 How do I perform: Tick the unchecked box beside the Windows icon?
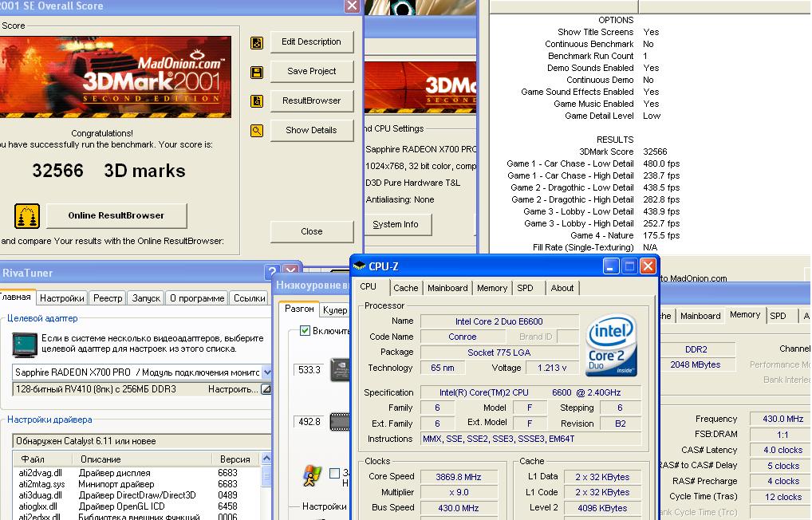(334, 473)
